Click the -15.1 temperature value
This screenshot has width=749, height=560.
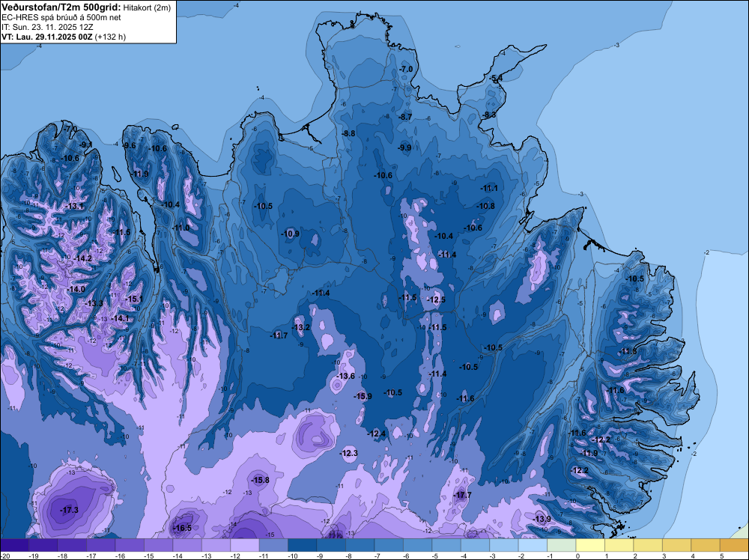click(x=134, y=299)
